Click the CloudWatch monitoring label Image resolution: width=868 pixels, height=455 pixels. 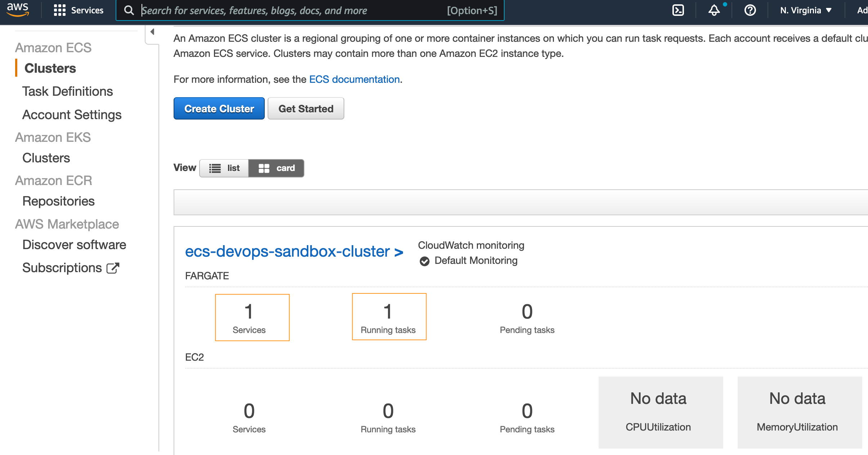pyautogui.click(x=471, y=245)
